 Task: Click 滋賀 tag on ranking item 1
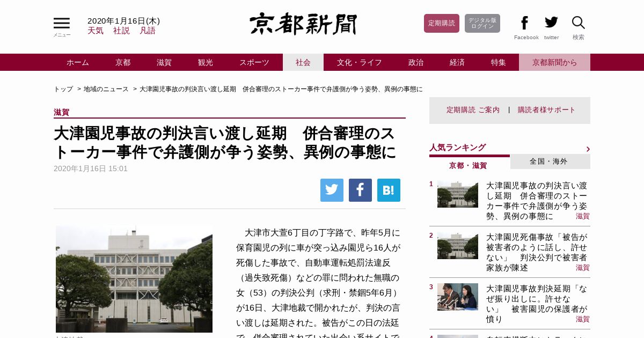click(x=583, y=216)
